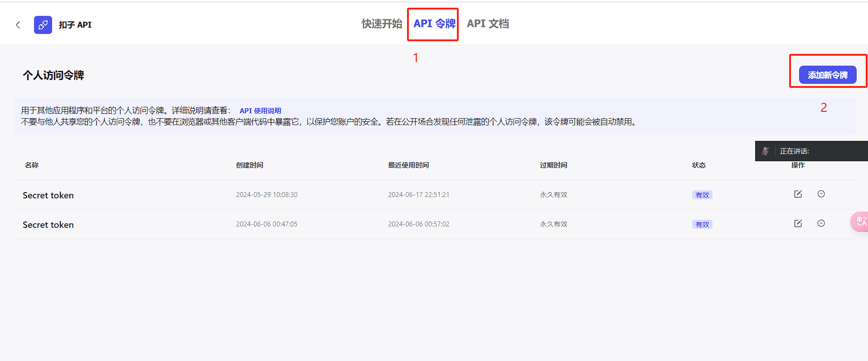The height and width of the screenshot is (361, 868).
Task: Click the 有效 badge in the 2024-05-29 token row
Action: (702, 195)
